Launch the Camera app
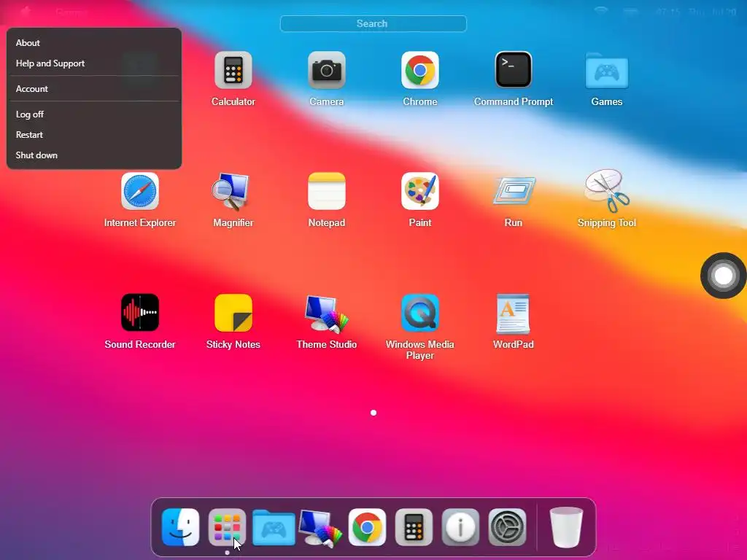This screenshot has height=560, width=747. [326, 70]
